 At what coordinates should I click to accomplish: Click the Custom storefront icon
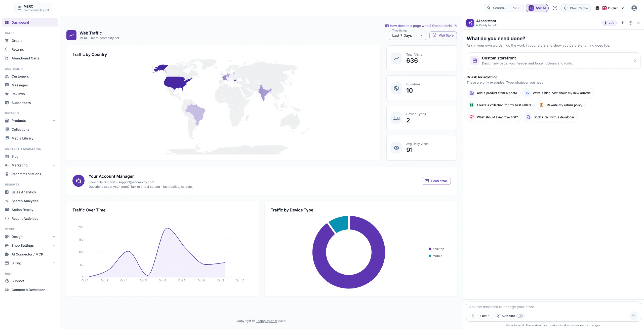[474, 60]
